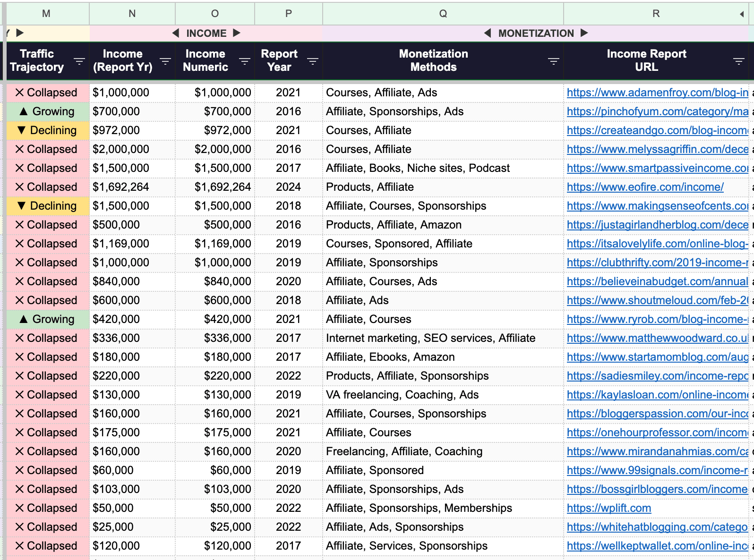Select the Collapsed cell in the $336,000 row

coord(48,338)
